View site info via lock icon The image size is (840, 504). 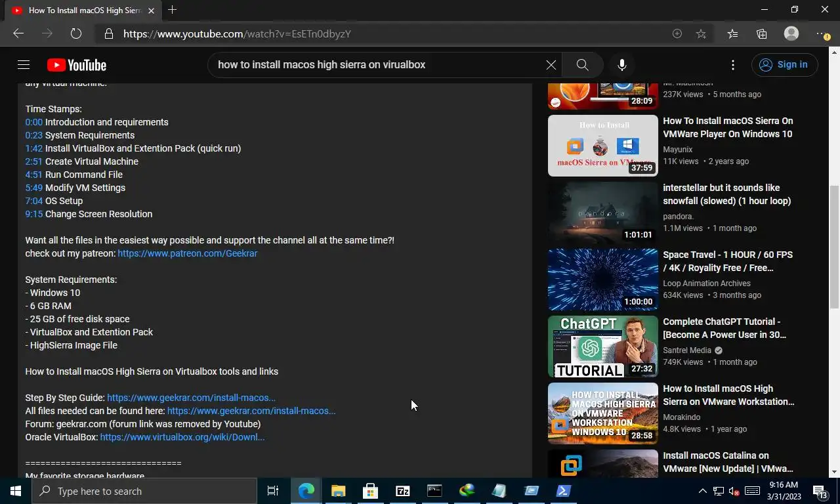pos(109,33)
